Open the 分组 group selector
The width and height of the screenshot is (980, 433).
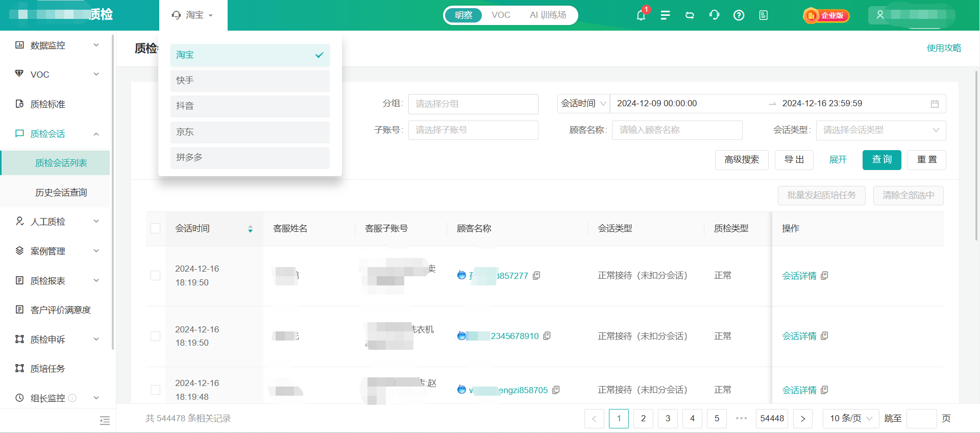pyautogui.click(x=473, y=104)
